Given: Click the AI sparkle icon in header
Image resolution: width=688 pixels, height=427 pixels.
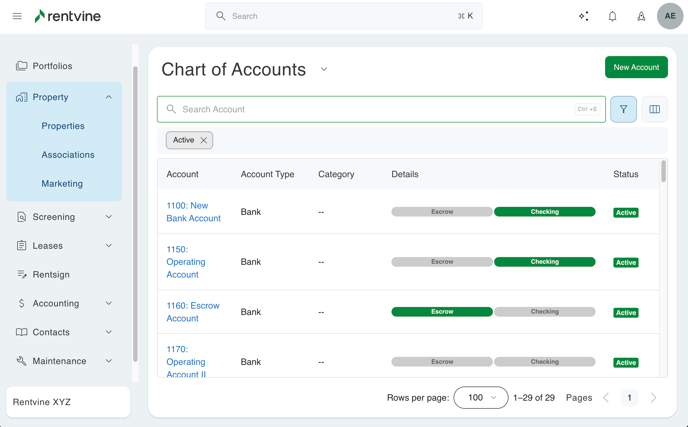Looking at the screenshot, I should tap(584, 16).
